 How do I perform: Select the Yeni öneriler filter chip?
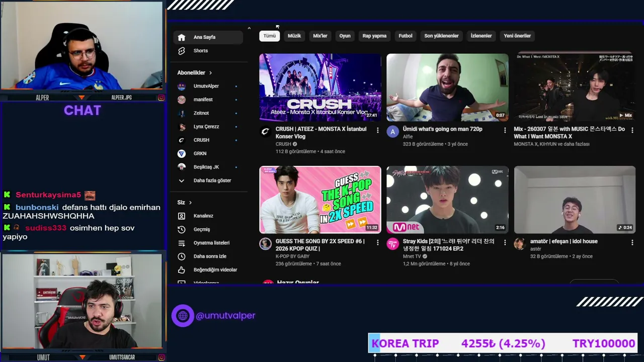click(517, 36)
